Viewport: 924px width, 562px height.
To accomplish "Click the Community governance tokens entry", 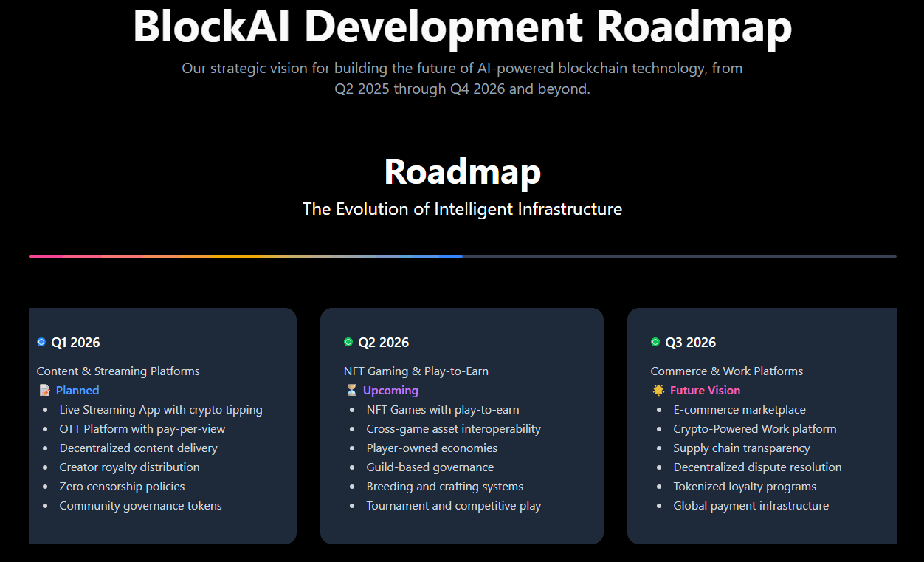I will point(140,505).
